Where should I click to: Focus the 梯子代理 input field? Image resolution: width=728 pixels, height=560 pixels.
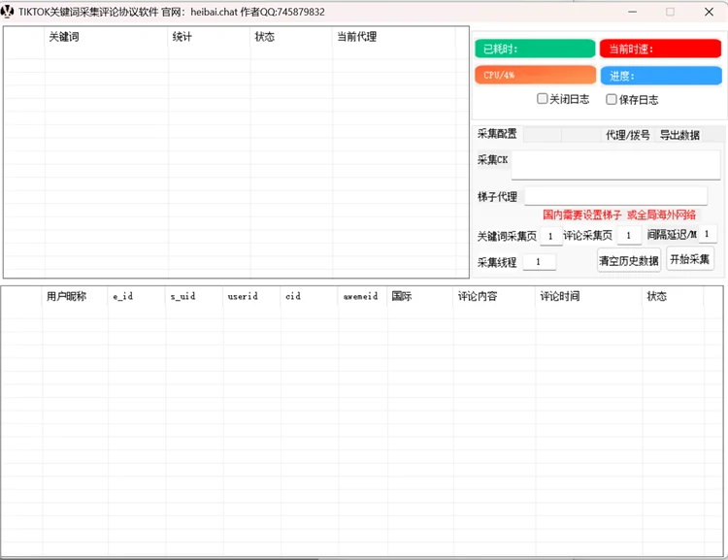point(616,196)
